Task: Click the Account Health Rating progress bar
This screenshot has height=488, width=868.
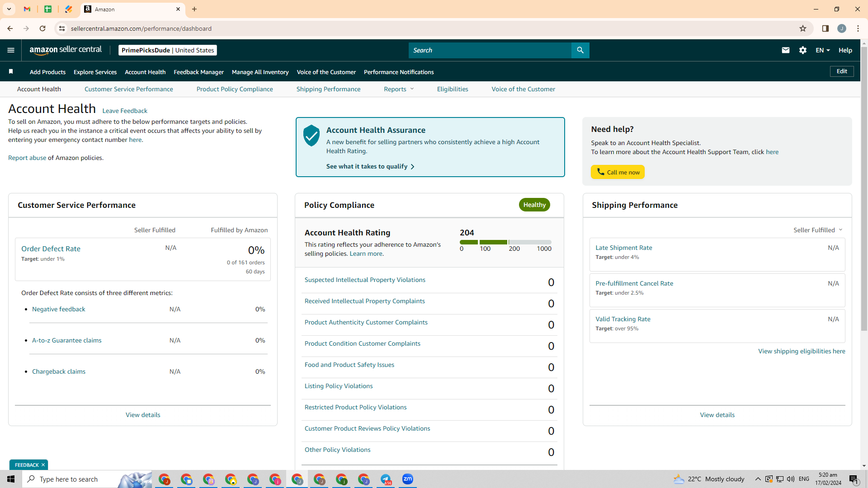Action: [505, 242]
